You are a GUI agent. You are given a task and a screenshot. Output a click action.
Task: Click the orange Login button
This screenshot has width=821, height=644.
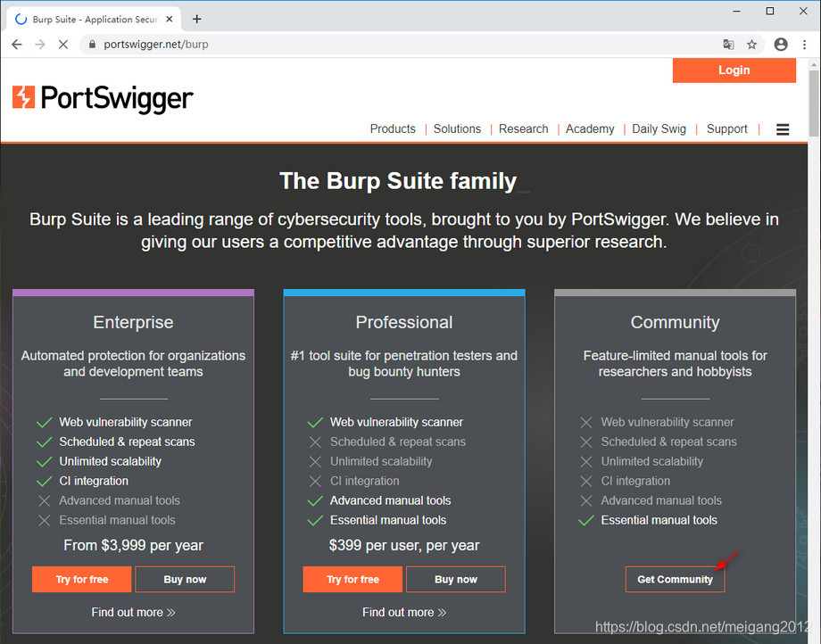[734, 70]
